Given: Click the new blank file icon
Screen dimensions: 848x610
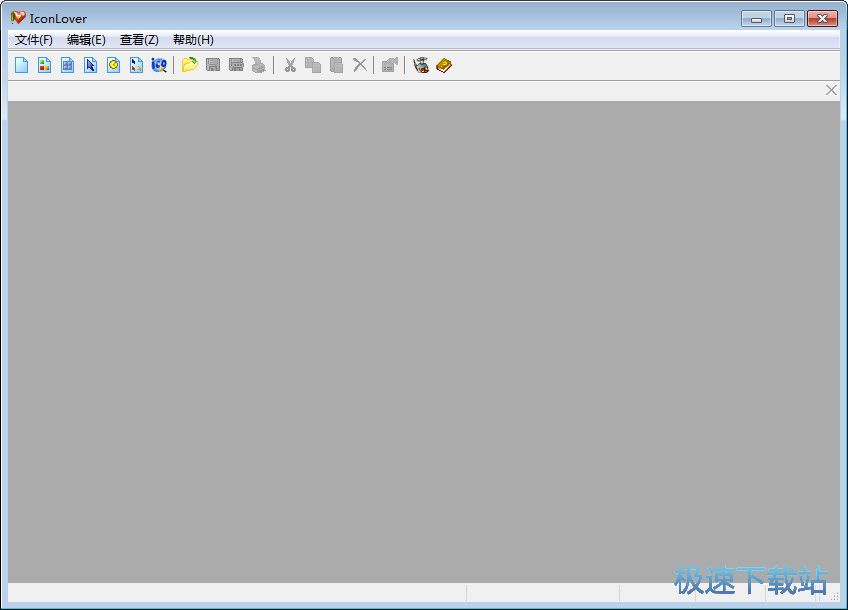Looking at the screenshot, I should [21, 65].
